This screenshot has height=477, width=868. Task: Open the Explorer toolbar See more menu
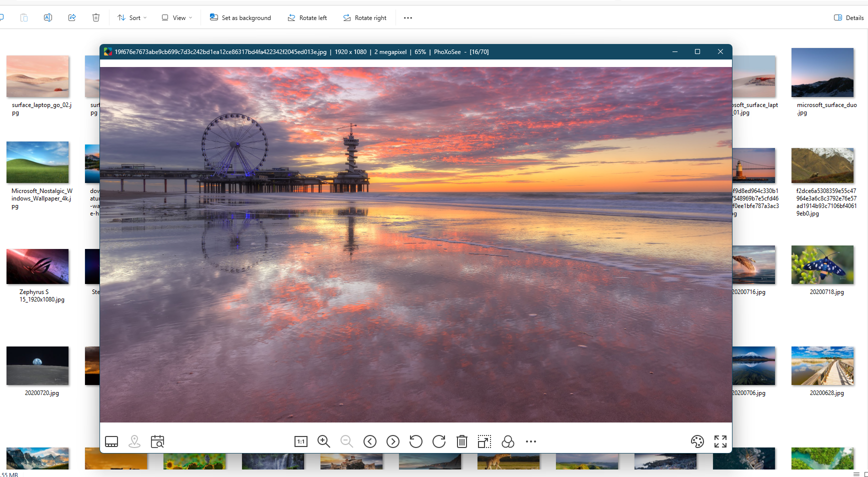tap(408, 18)
